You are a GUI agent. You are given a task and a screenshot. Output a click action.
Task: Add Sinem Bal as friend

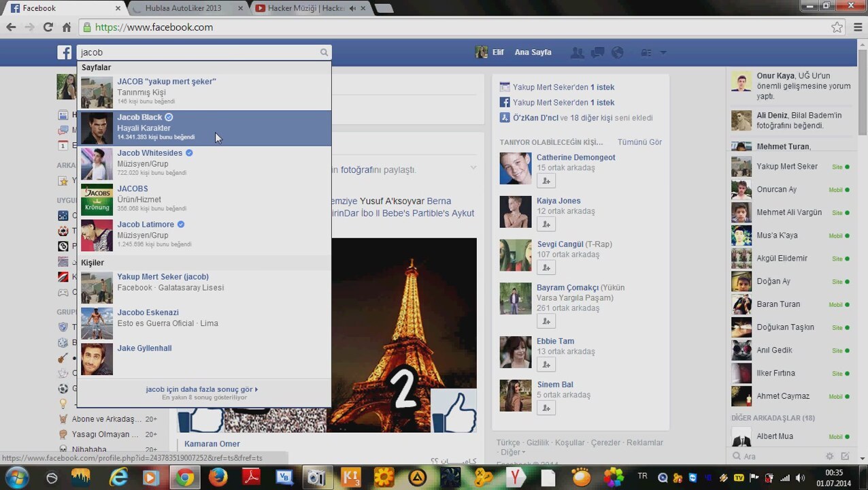546,408
